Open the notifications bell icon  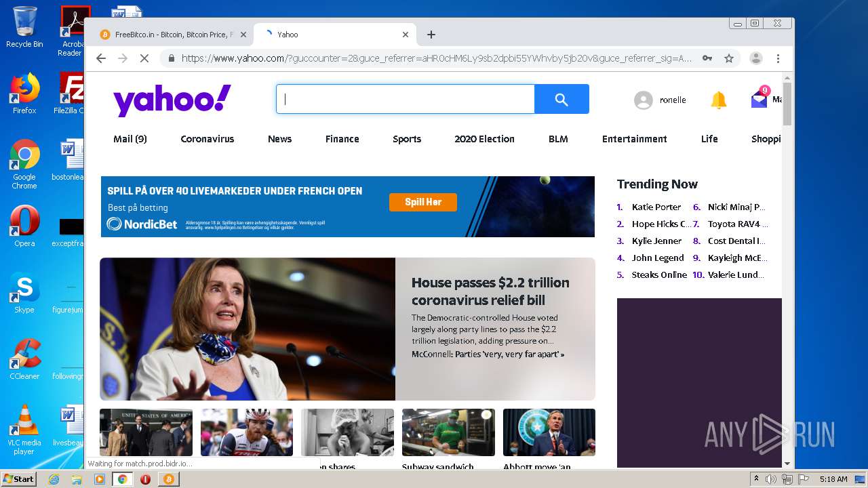point(718,100)
